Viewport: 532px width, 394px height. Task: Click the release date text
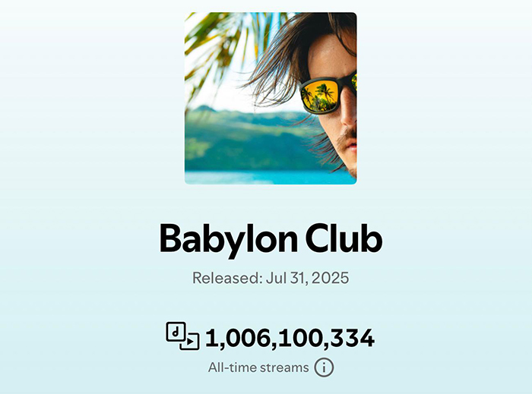271,278
